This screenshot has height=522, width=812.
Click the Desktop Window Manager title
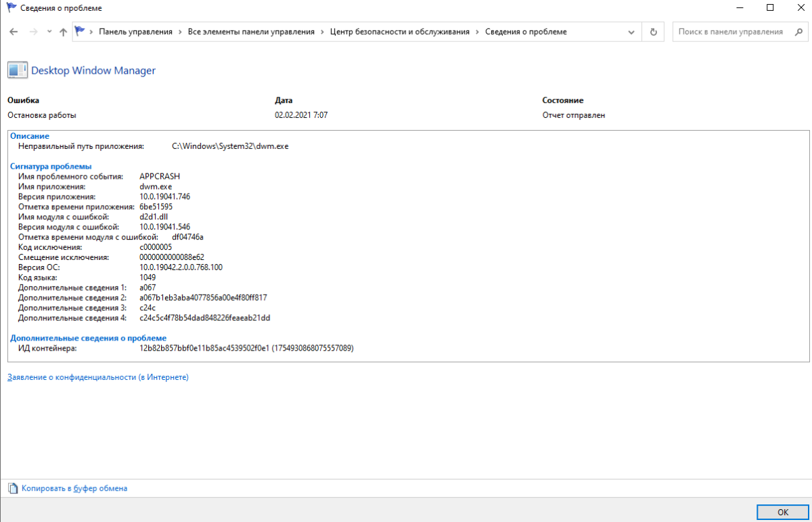point(93,70)
